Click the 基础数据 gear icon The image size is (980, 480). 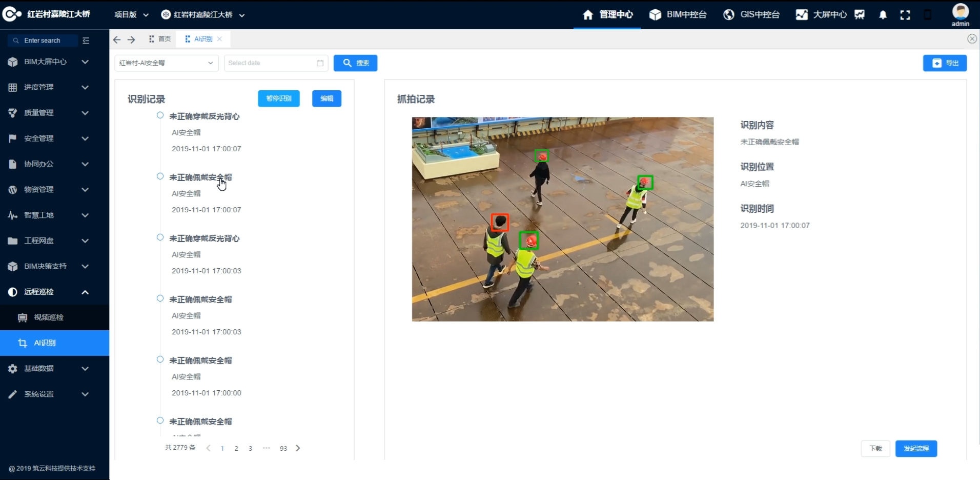13,369
